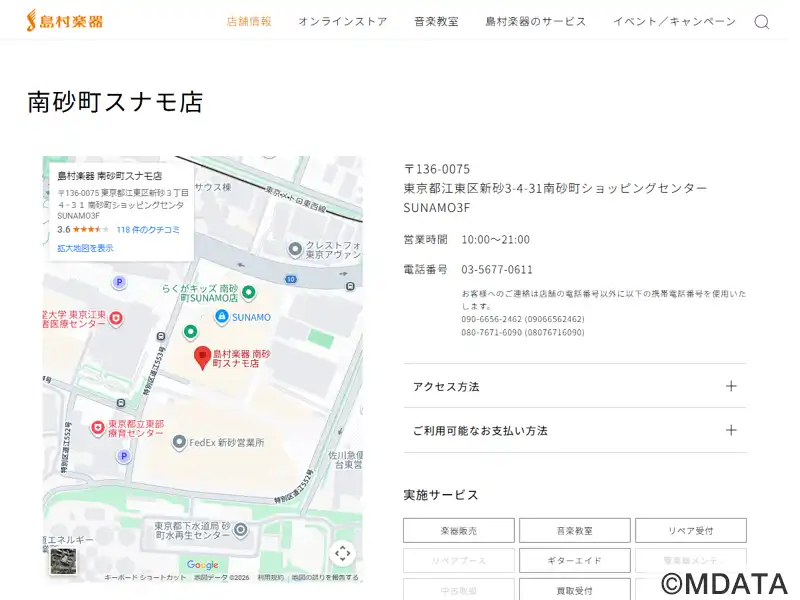
Task: Open the 118 件のクチコミ reviews link
Action: [148, 230]
